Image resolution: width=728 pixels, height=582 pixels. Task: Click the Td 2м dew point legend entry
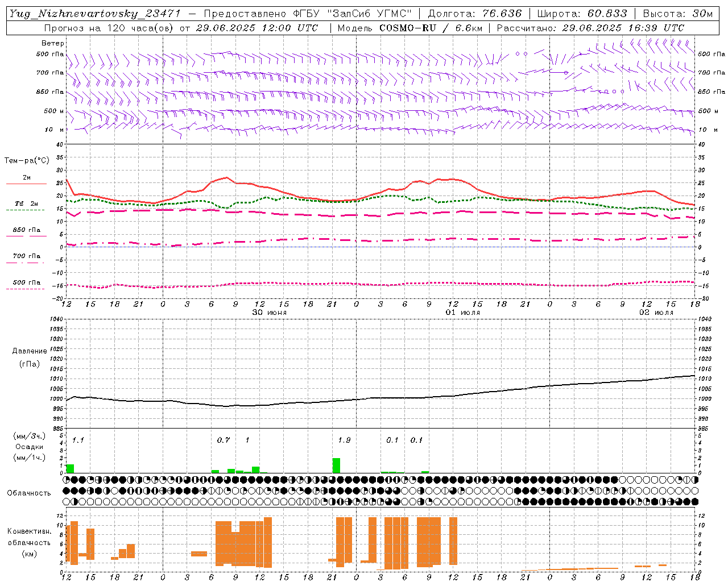[x=26, y=203]
